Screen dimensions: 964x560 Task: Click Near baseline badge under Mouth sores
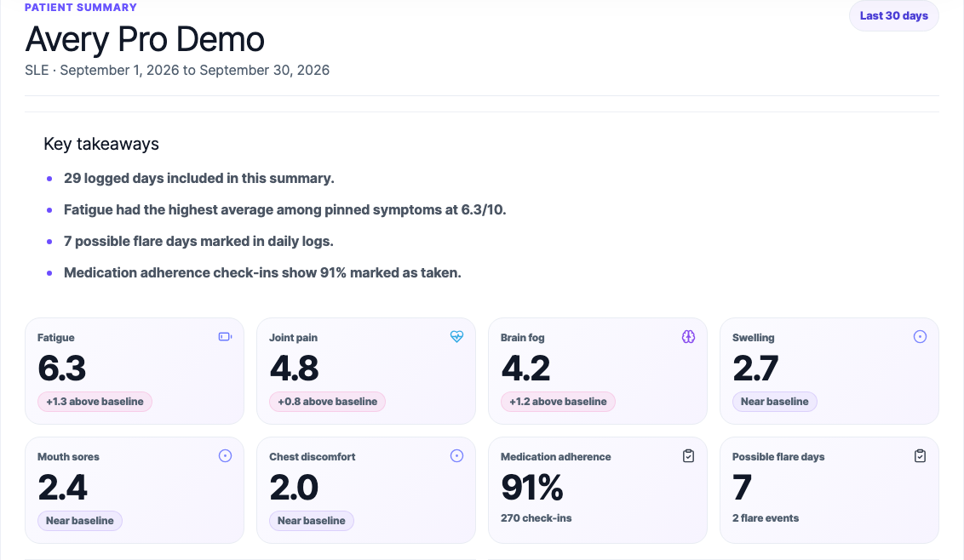tap(80, 521)
